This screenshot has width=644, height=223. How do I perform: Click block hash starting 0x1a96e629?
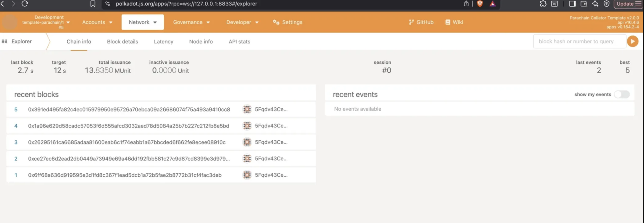click(128, 126)
